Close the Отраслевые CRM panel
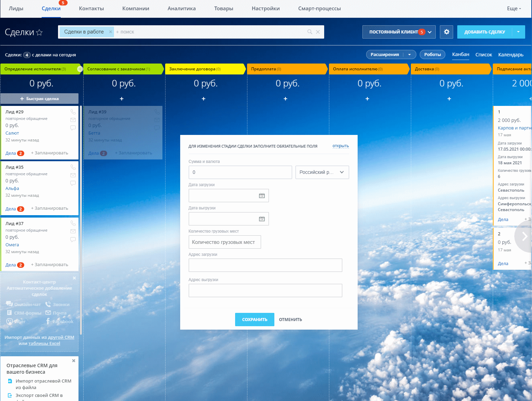Image resolution: width=532 pixels, height=401 pixels. [x=74, y=361]
